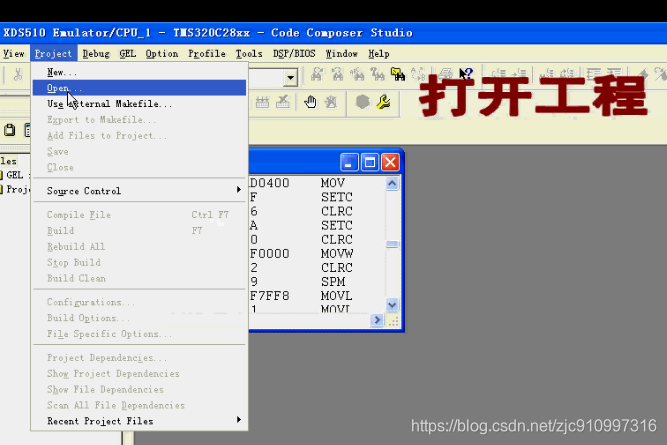Open Project Dependencies... entry

[140, 358]
